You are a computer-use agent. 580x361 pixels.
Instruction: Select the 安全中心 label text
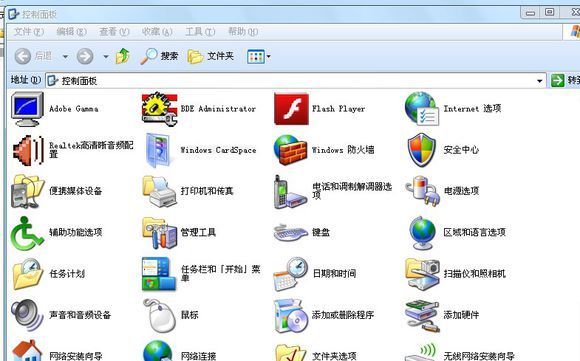click(461, 150)
